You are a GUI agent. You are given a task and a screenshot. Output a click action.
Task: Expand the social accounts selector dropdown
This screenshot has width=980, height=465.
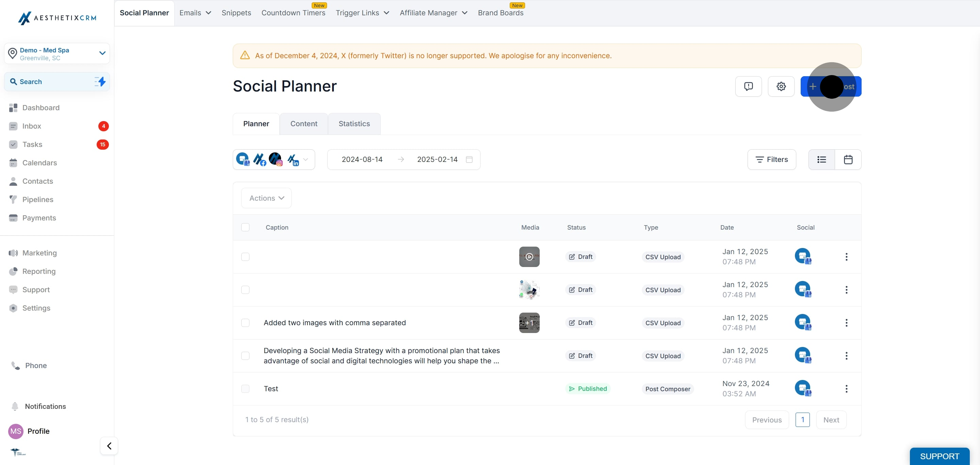pyautogui.click(x=305, y=160)
